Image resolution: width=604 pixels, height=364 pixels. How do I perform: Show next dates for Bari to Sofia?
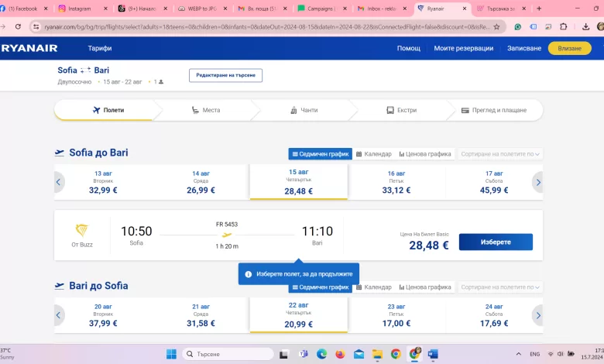538,315
